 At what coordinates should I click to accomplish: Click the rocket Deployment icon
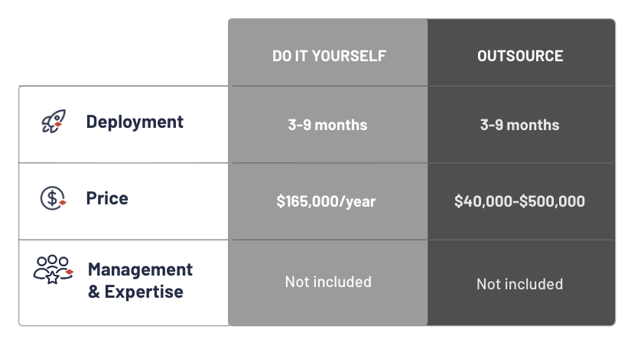pyautogui.click(x=54, y=122)
